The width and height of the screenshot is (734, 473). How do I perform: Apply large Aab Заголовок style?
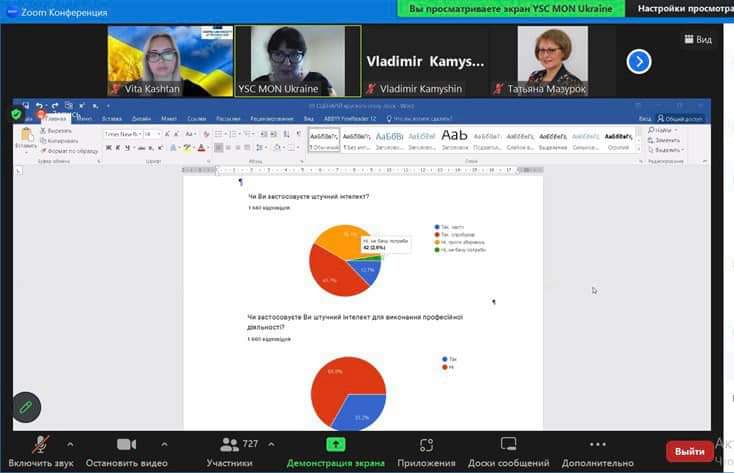[x=455, y=140]
